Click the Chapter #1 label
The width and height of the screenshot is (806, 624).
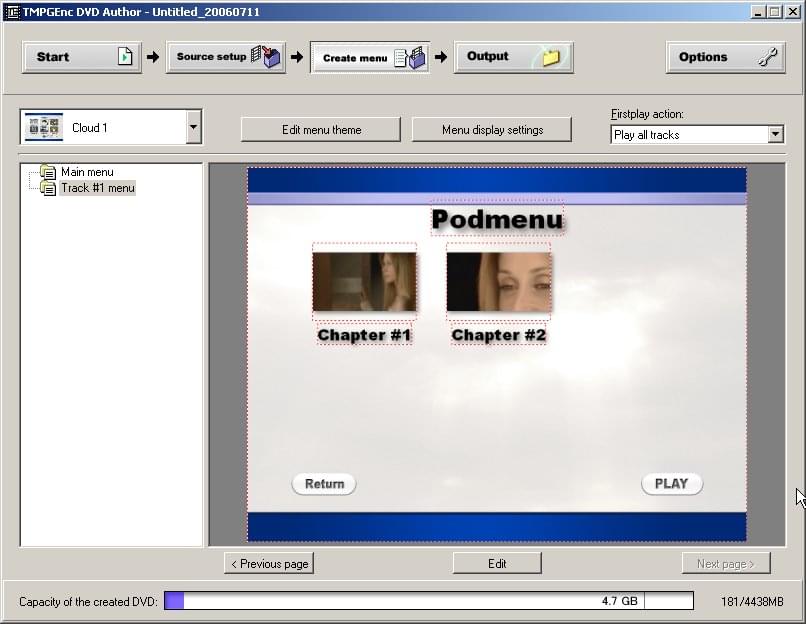tap(364, 335)
